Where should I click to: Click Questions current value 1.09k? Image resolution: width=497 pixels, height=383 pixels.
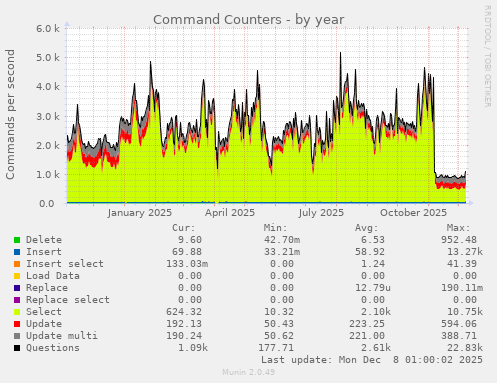(193, 348)
